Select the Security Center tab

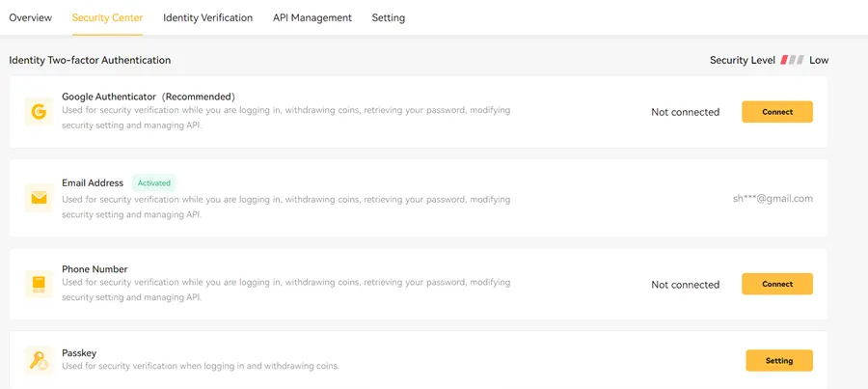coord(107,17)
